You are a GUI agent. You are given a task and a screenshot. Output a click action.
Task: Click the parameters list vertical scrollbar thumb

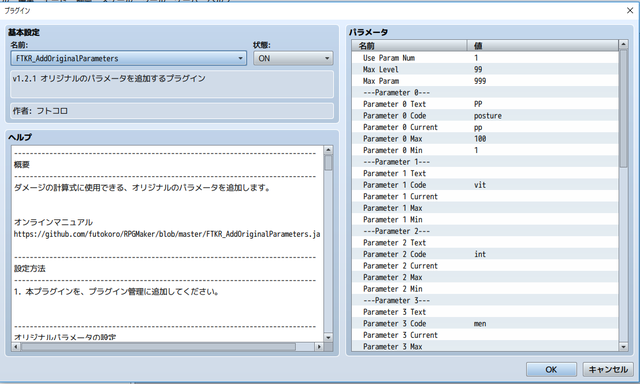[x=623, y=108]
